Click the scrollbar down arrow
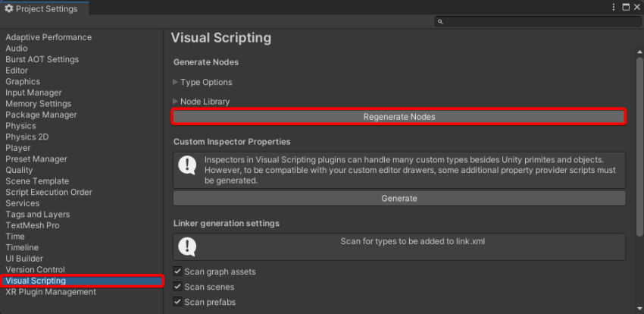 coord(639,308)
